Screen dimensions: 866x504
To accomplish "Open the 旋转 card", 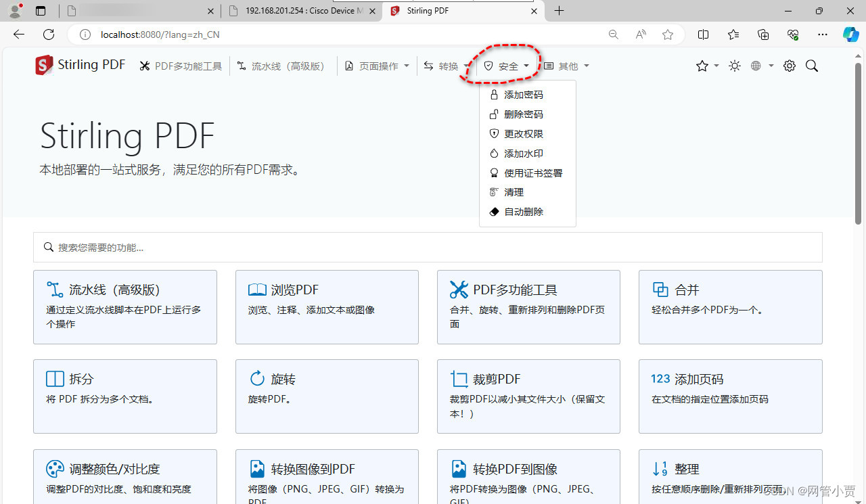I will 327,396.
